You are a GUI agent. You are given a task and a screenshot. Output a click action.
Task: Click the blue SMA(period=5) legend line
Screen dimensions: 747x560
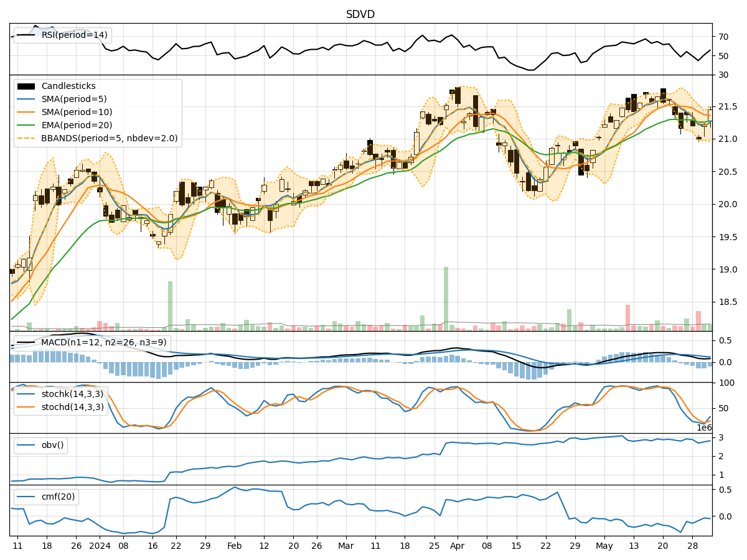click(x=26, y=100)
